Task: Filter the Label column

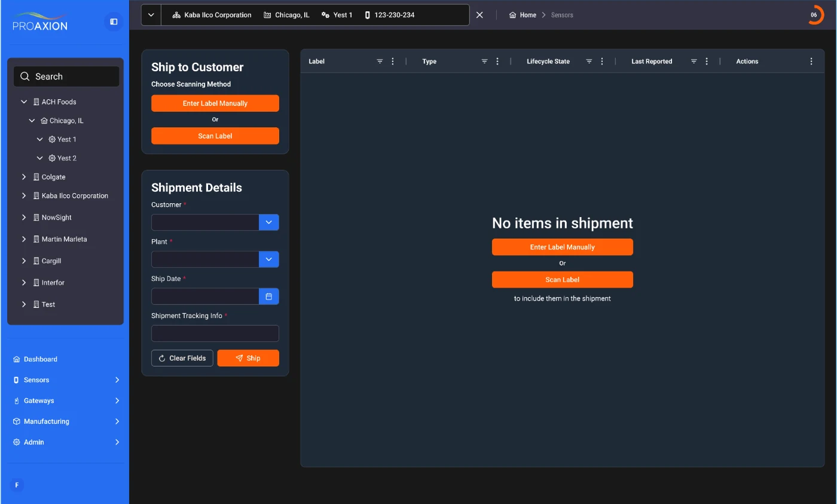Action: pyautogui.click(x=380, y=62)
